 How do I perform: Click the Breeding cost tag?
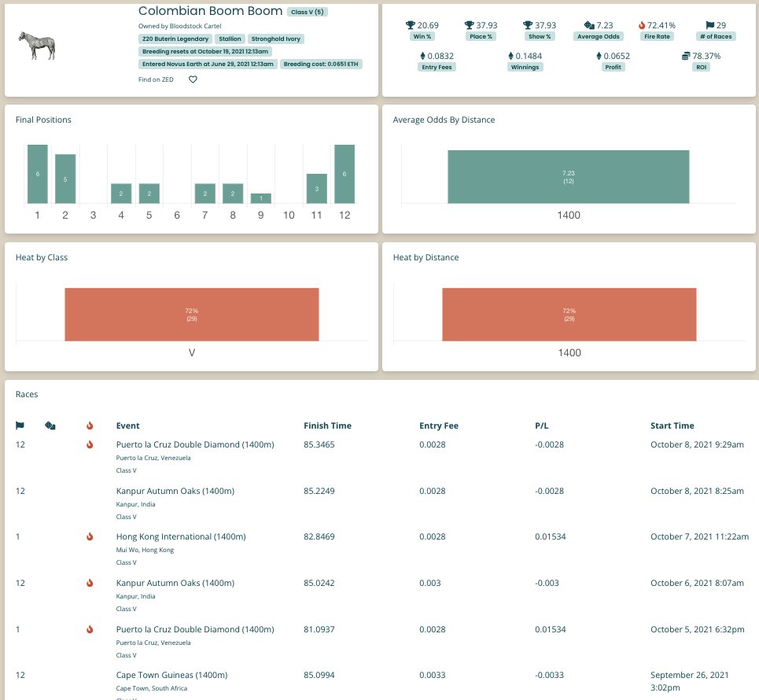321,64
